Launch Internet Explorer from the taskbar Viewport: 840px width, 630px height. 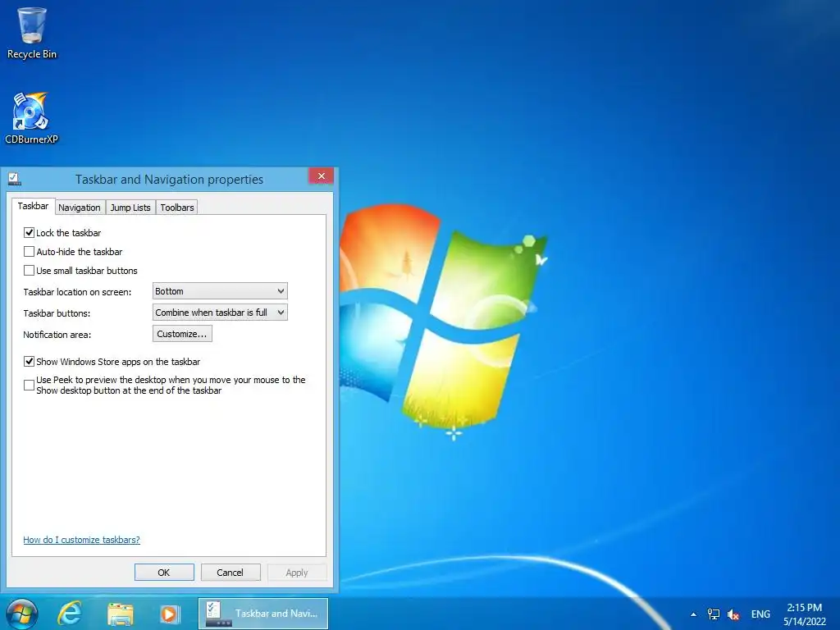pyautogui.click(x=71, y=614)
